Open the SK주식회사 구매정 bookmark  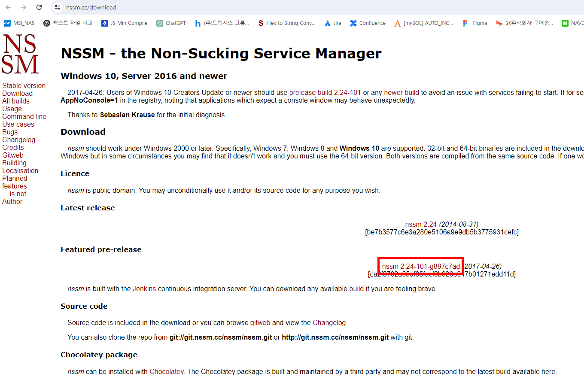[524, 23]
